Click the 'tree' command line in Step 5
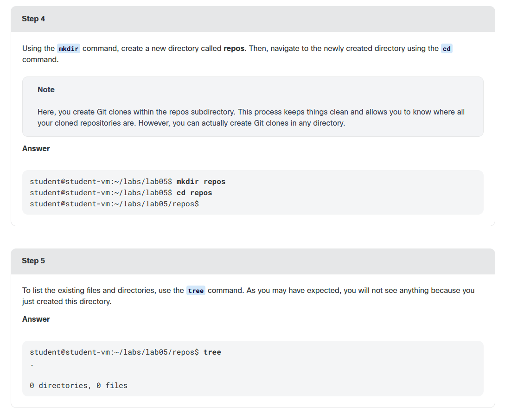The width and height of the screenshot is (511, 420). [125, 352]
